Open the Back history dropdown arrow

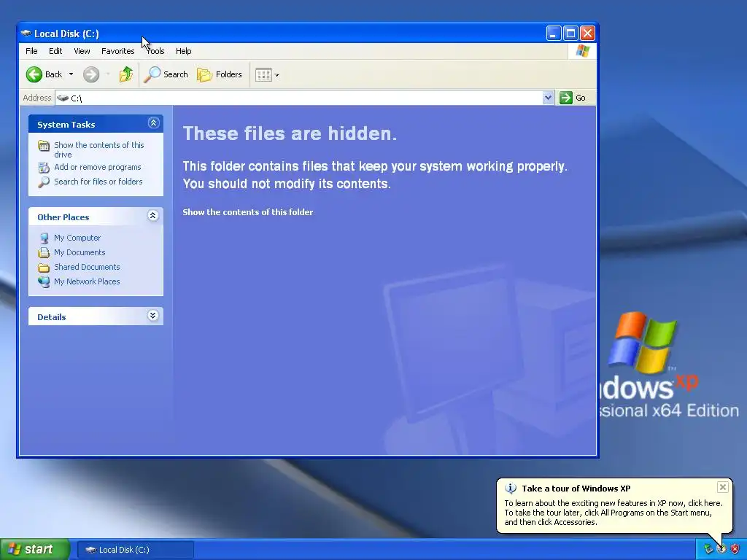pos(71,74)
